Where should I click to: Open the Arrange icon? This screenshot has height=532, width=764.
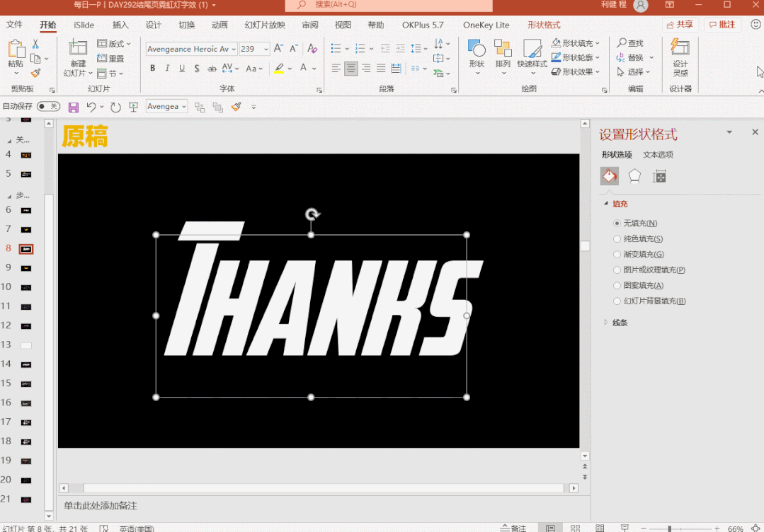[x=502, y=48]
